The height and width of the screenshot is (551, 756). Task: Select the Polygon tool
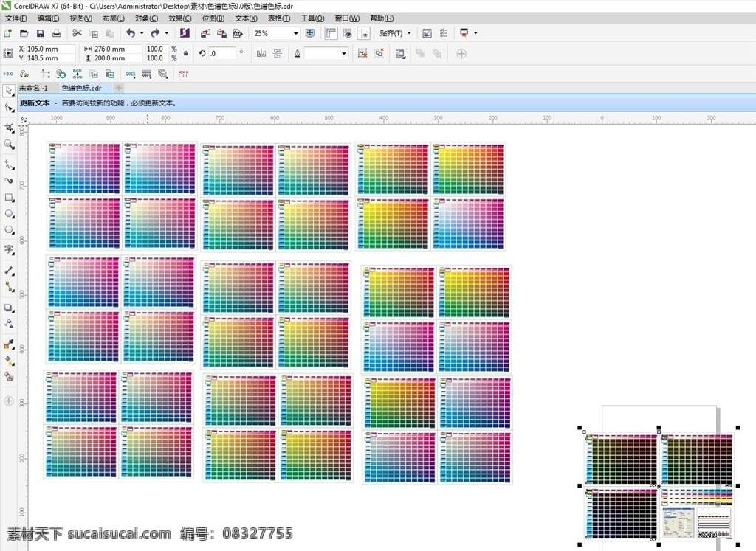pos(9,230)
